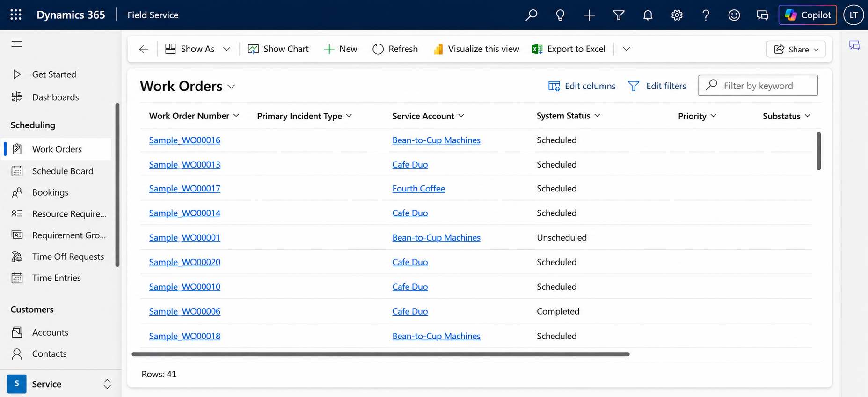This screenshot has height=397, width=868.
Task: Refresh the work orders list
Action: click(x=395, y=49)
